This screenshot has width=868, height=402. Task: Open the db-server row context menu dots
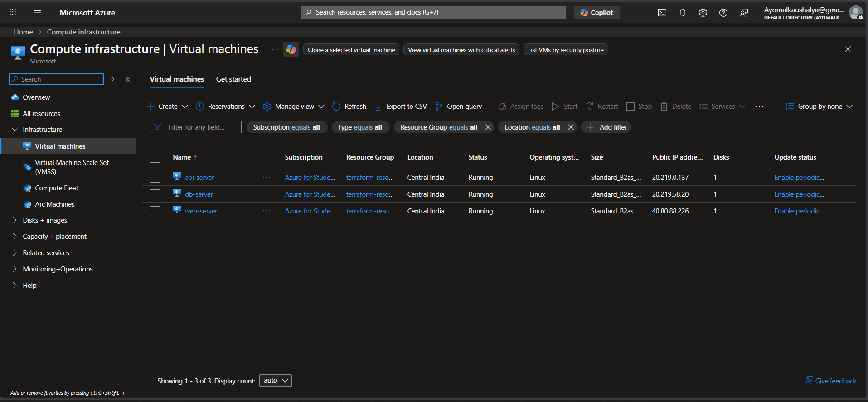tap(267, 194)
